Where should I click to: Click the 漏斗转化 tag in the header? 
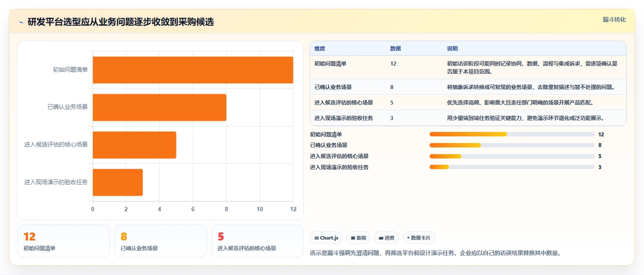(x=614, y=19)
